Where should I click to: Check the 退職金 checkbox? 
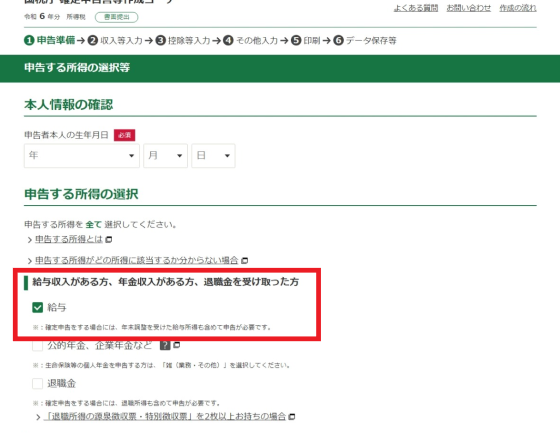click(38, 383)
